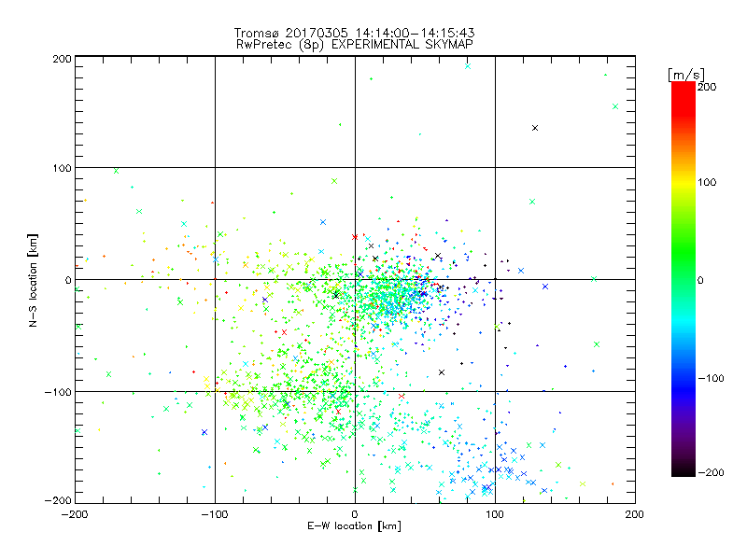Click the "E-W location [km]" axis label
The height and width of the screenshot is (560, 747).
click(354, 525)
